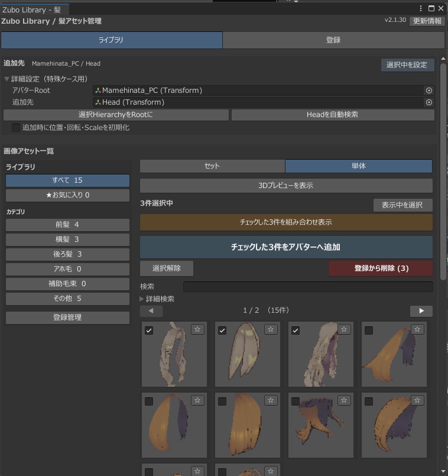
Task: Select the セット view tab
Action: (x=212, y=166)
